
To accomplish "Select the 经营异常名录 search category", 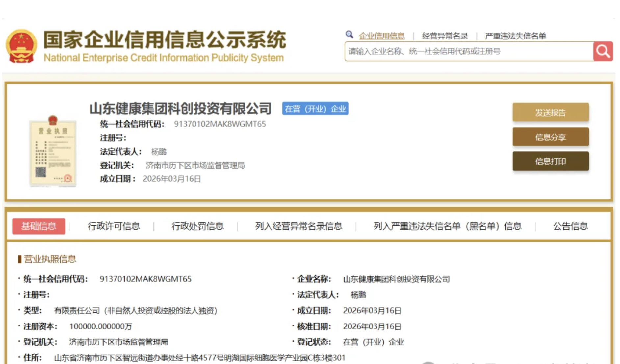I will pyautogui.click(x=445, y=36).
